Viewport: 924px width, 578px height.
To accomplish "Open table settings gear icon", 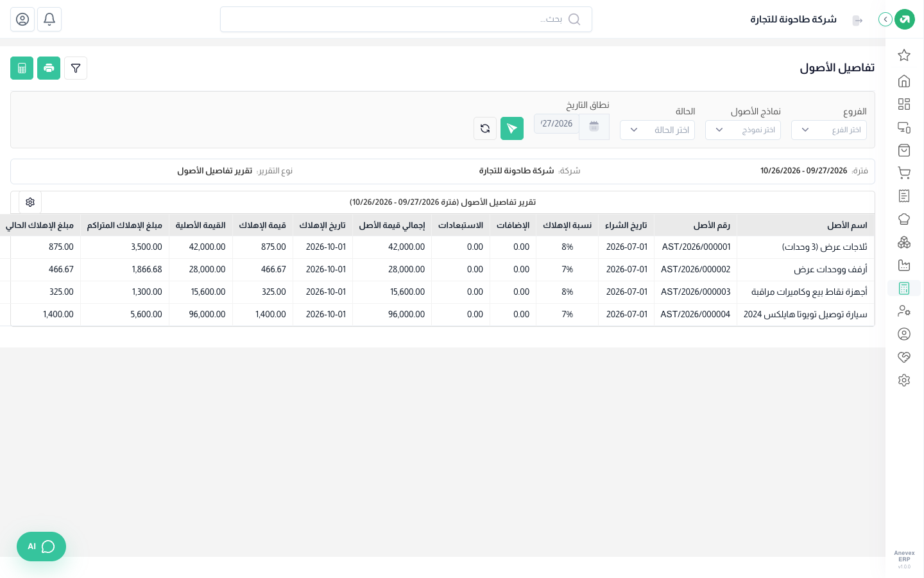I will 30,202.
